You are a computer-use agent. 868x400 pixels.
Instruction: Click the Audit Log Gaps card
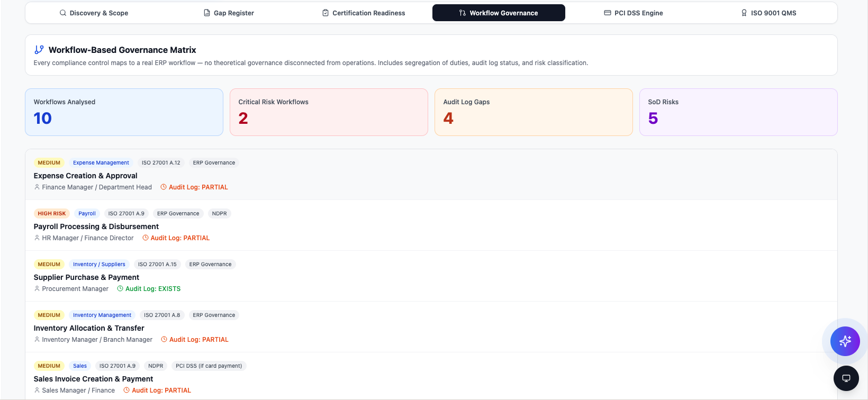534,112
